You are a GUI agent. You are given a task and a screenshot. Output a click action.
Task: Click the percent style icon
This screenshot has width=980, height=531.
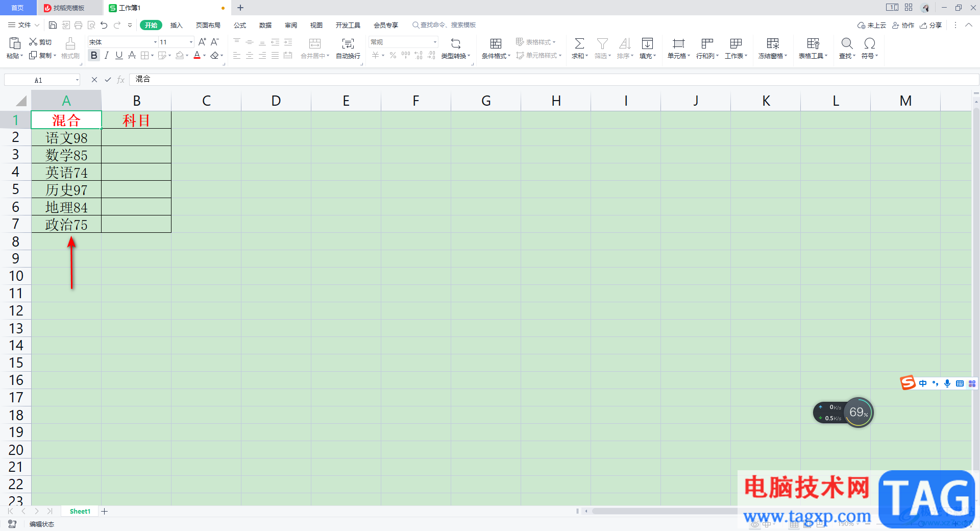click(x=393, y=55)
